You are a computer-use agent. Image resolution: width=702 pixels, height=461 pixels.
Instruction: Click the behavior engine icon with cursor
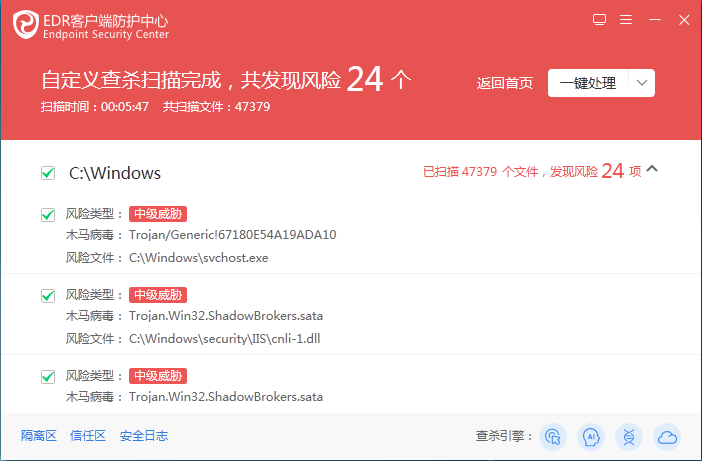point(553,436)
